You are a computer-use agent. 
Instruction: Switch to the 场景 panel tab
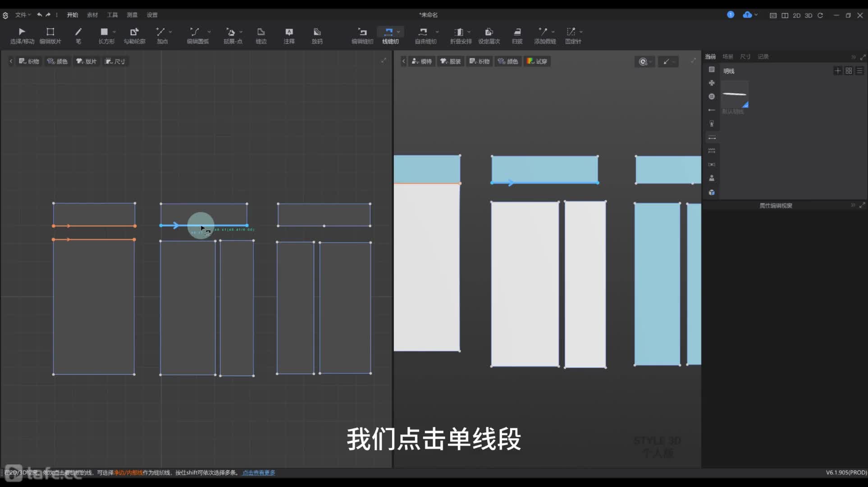[x=728, y=57]
